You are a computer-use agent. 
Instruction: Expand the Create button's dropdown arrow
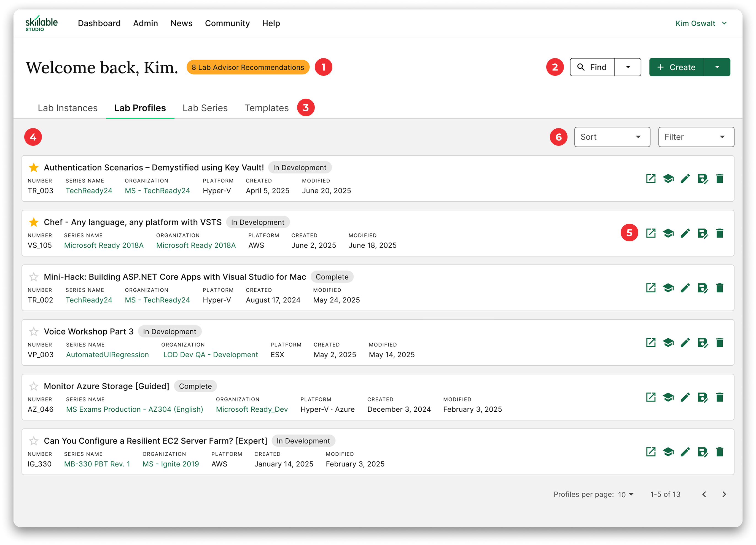tap(717, 67)
